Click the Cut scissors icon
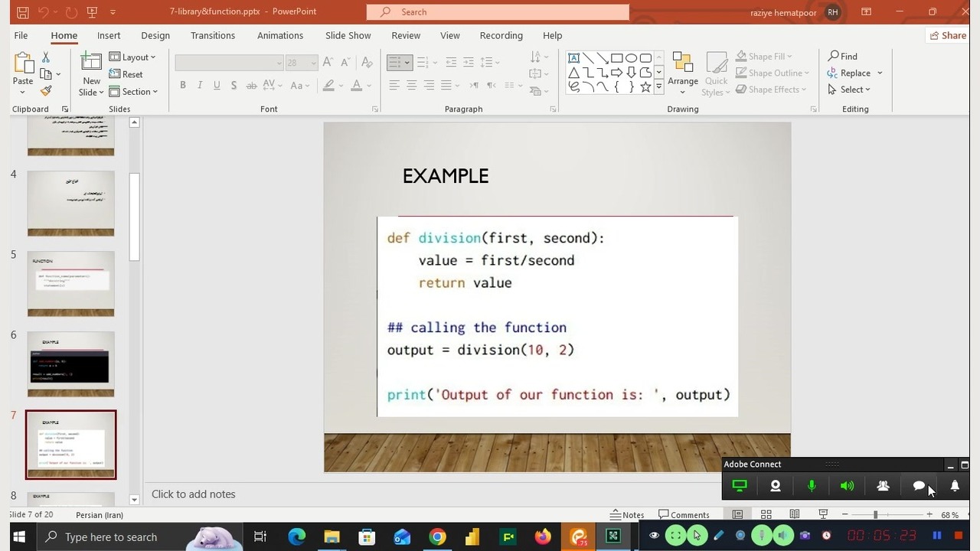This screenshot has width=980, height=551. pyautogui.click(x=46, y=57)
